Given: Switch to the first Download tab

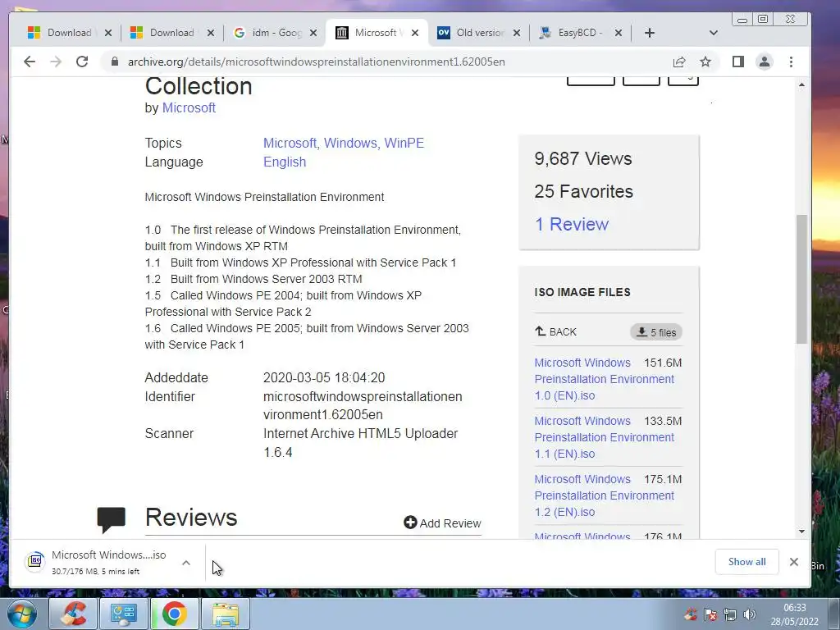Looking at the screenshot, I should click(x=69, y=33).
